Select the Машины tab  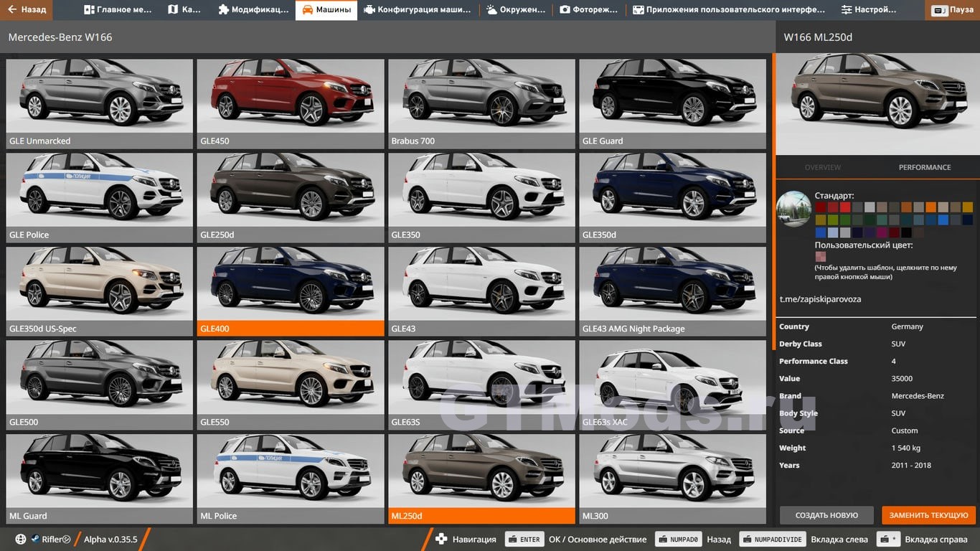click(326, 10)
